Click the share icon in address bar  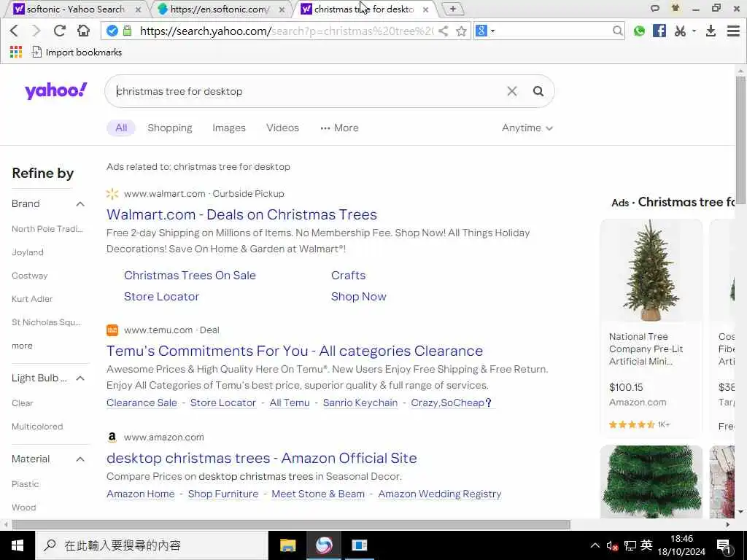click(x=443, y=31)
